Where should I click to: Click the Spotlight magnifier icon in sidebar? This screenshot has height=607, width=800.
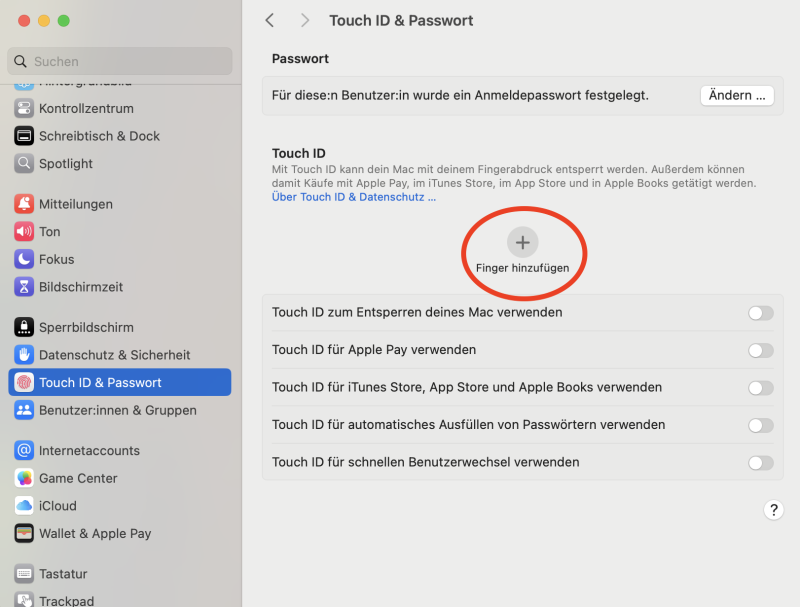point(24,163)
